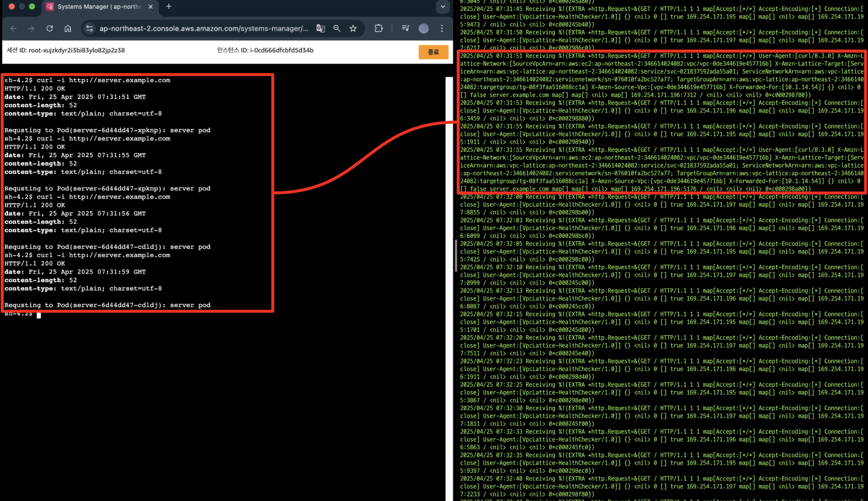Open the browser extensions puzzle icon
The height and width of the screenshot is (501, 868).
(378, 28)
